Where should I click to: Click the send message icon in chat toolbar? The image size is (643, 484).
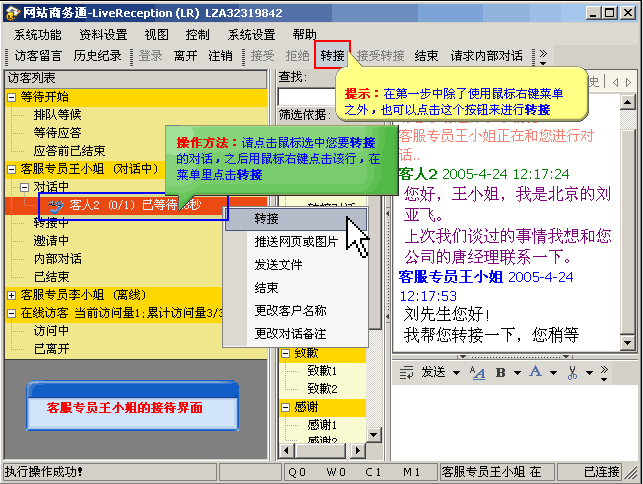click(x=407, y=372)
